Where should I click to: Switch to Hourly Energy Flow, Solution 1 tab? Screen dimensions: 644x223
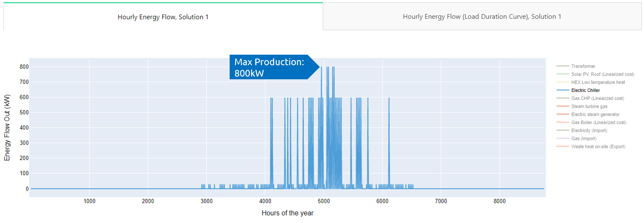[163, 17]
